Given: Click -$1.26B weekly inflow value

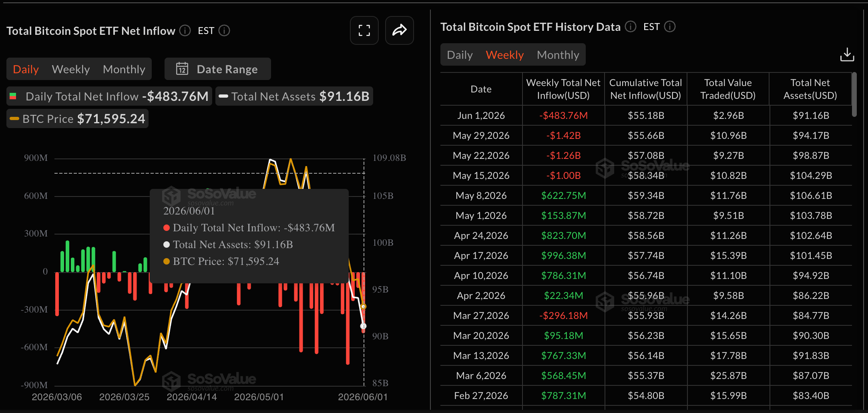Looking at the screenshot, I should (563, 156).
